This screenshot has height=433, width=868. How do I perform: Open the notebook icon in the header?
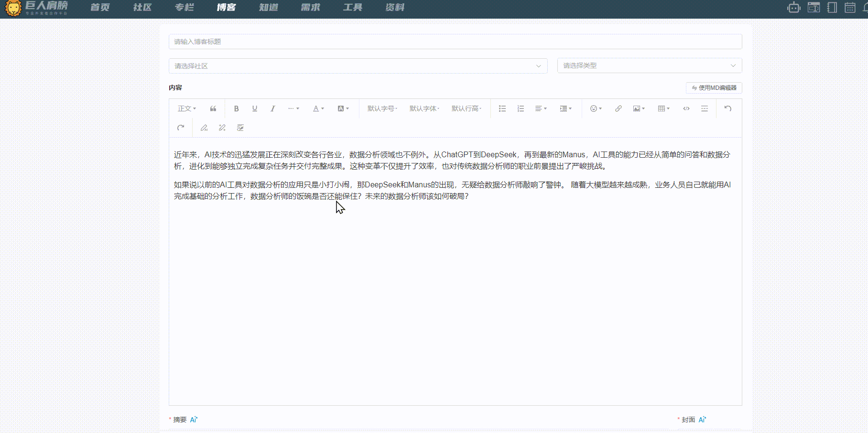click(x=832, y=8)
